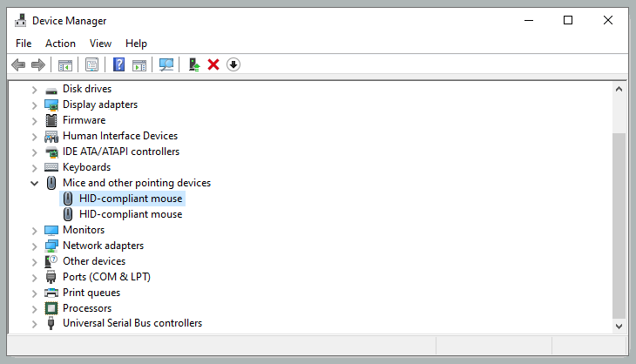
Task: Minimize the Device Manager window
Action: (x=529, y=20)
